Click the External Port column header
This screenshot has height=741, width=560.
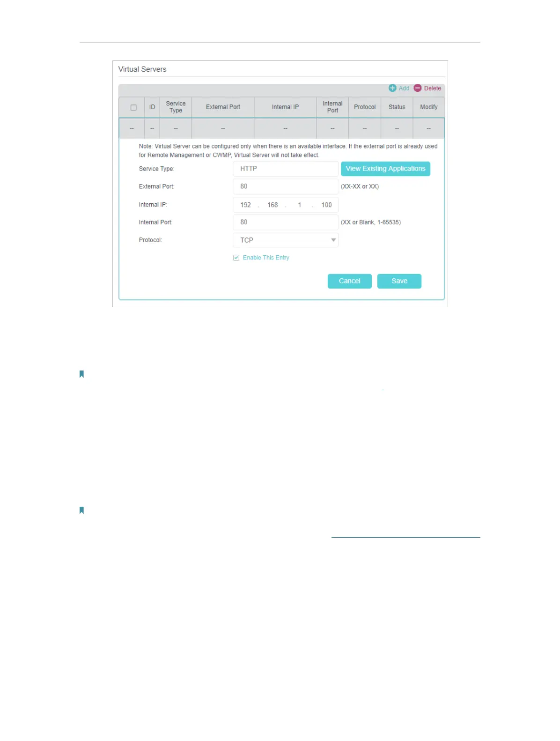click(223, 107)
